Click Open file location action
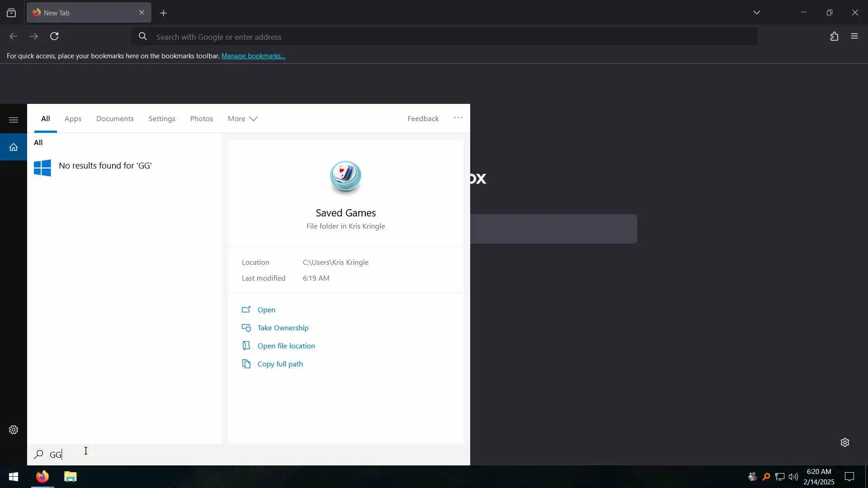Screen dimensions: 868x488 [286, 346]
